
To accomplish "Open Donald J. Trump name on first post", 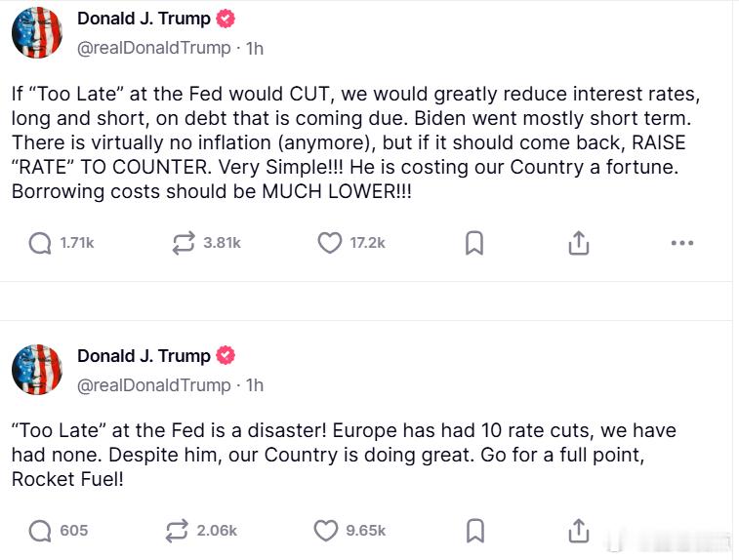I will click(x=144, y=19).
